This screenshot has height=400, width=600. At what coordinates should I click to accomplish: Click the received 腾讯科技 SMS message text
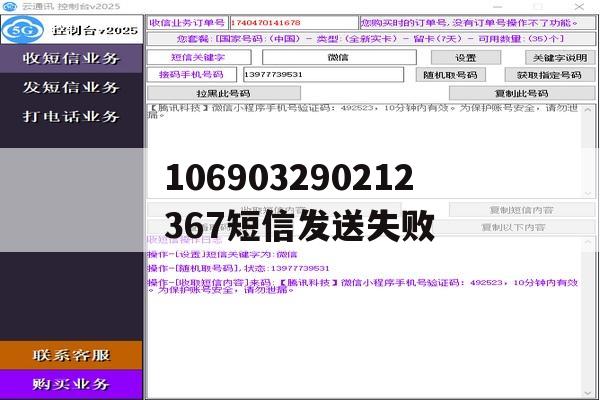coord(363,111)
